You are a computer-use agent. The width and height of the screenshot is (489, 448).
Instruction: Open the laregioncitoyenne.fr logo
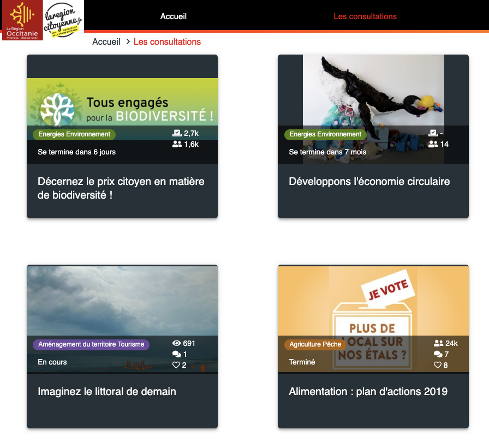pyautogui.click(x=63, y=20)
